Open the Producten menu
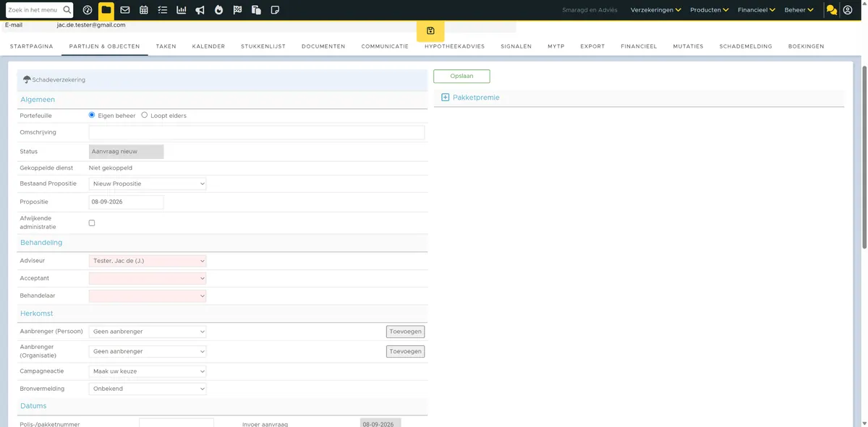 710,10
